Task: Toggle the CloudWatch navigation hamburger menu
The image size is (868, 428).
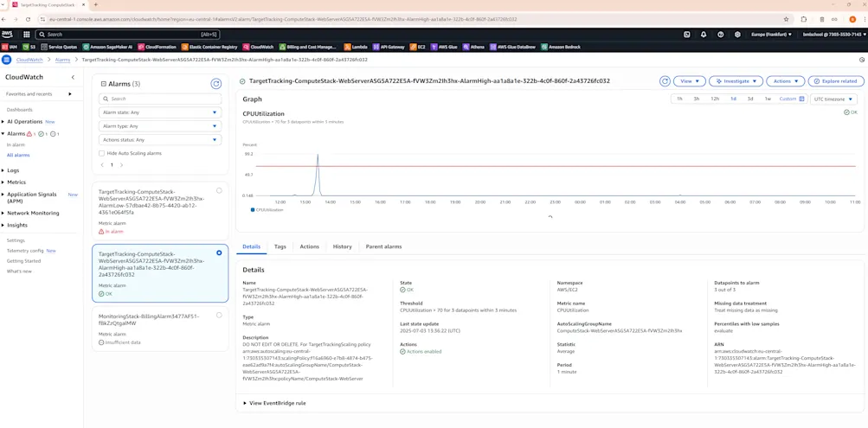Action: [x=7, y=60]
